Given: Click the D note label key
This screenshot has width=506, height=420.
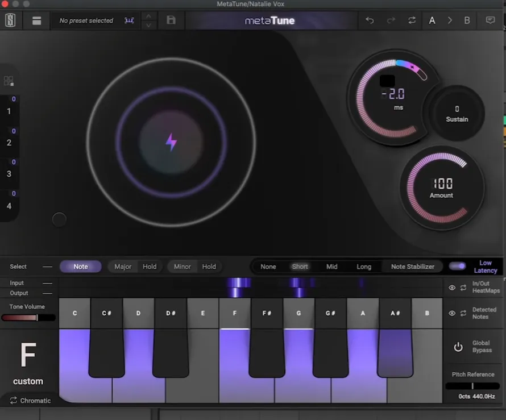Looking at the screenshot, I should 139,313.
